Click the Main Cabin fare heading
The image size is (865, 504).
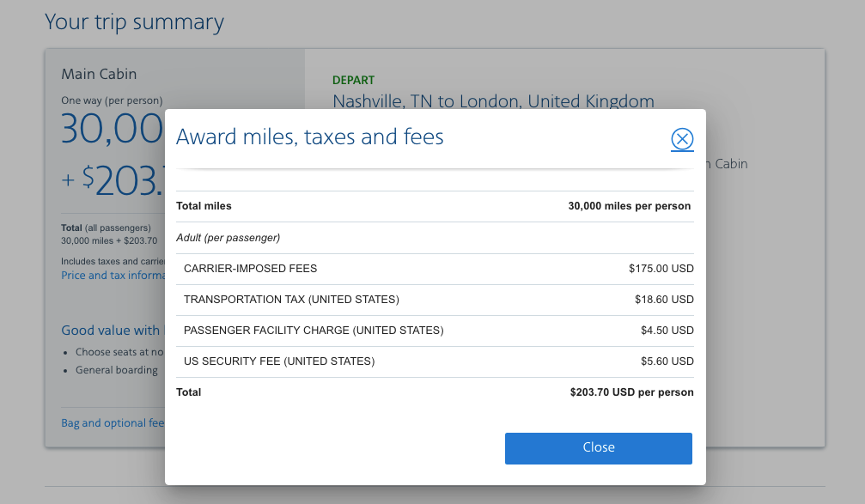(99, 75)
